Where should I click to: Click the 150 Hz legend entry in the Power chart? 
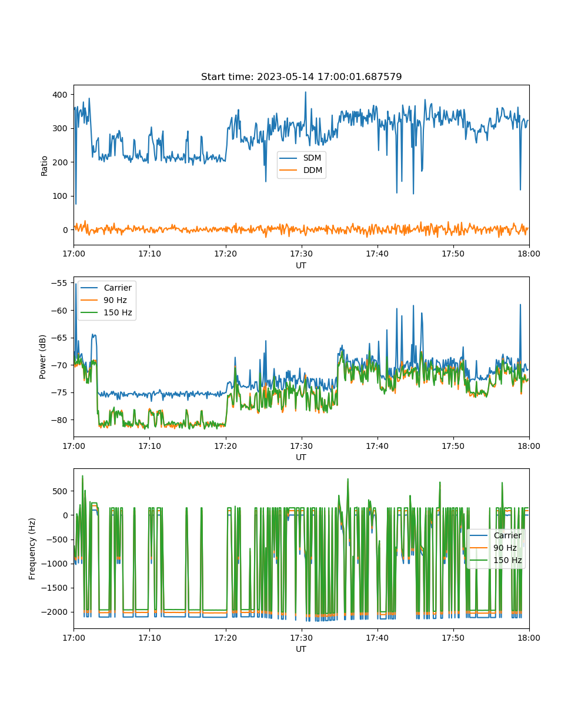coord(106,312)
